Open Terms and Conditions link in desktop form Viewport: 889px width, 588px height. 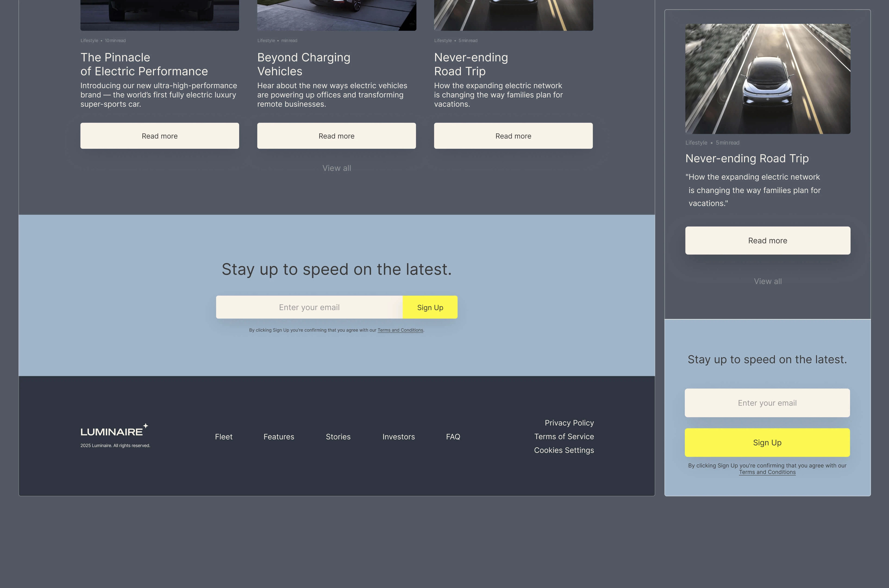point(400,330)
